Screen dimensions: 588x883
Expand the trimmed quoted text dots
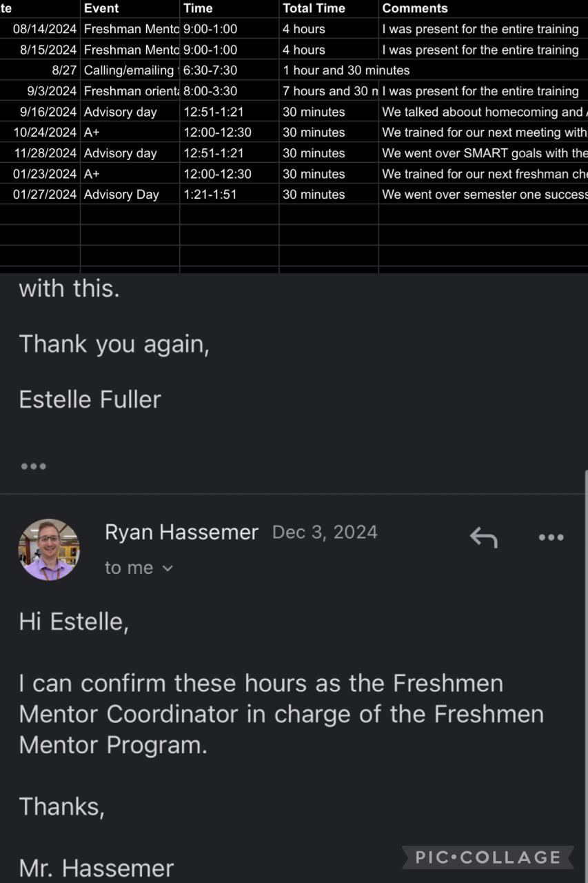pyautogui.click(x=33, y=466)
